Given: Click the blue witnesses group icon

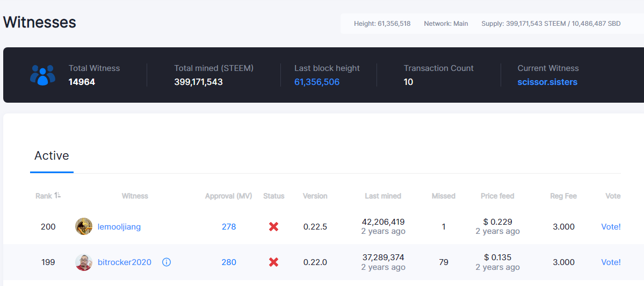Looking at the screenshot, I should point(43,75).
